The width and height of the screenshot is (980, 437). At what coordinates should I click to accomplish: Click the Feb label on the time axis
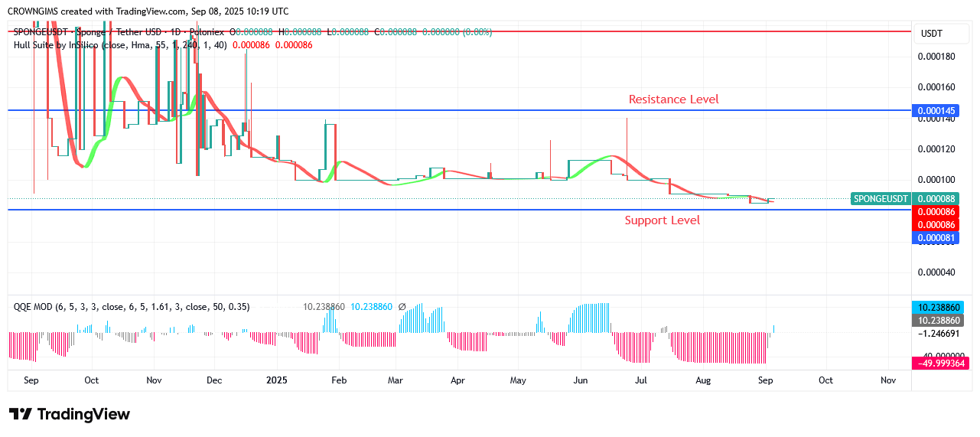[338, 380]
